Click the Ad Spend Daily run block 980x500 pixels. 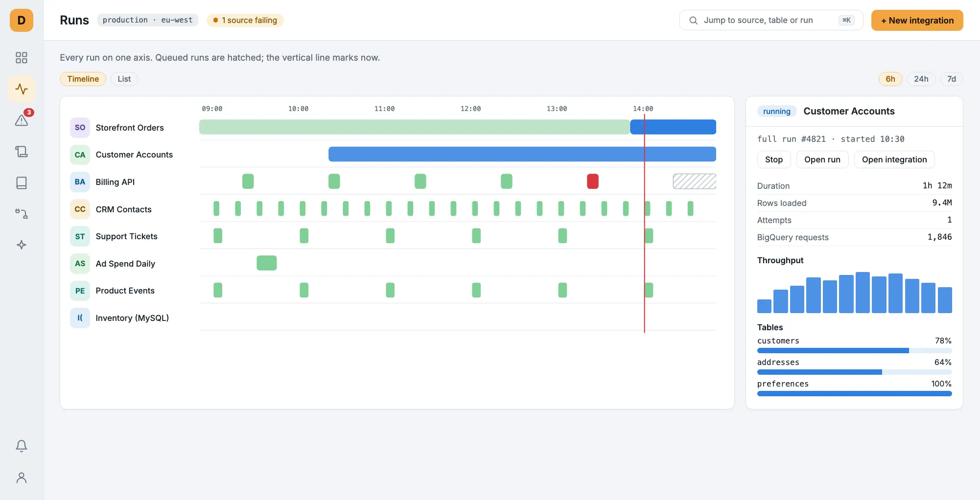267,263
